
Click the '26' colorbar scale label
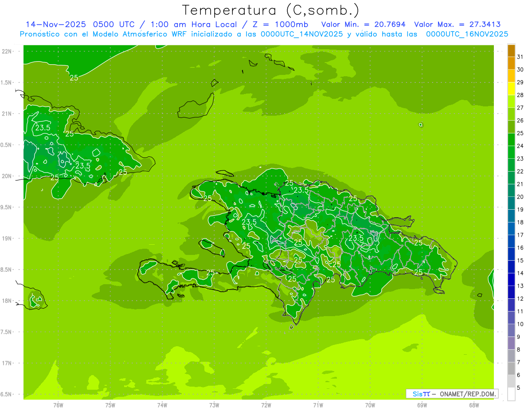point(520,121)
